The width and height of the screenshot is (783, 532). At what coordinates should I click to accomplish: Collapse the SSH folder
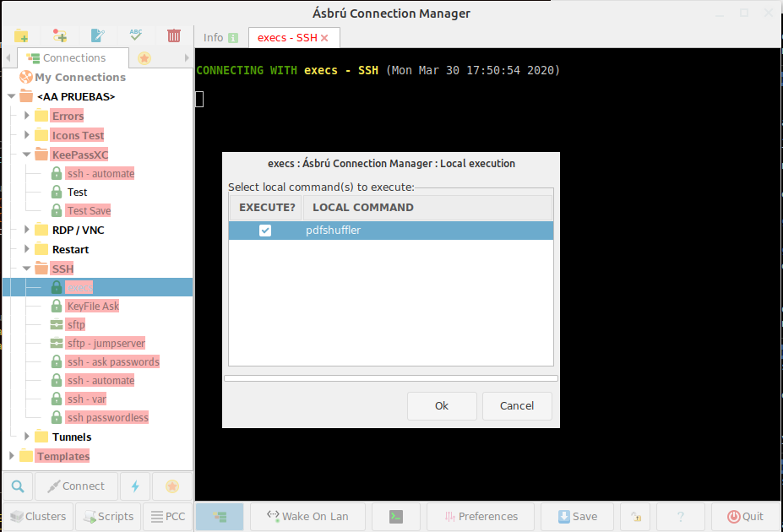click(x=27, y=269)
